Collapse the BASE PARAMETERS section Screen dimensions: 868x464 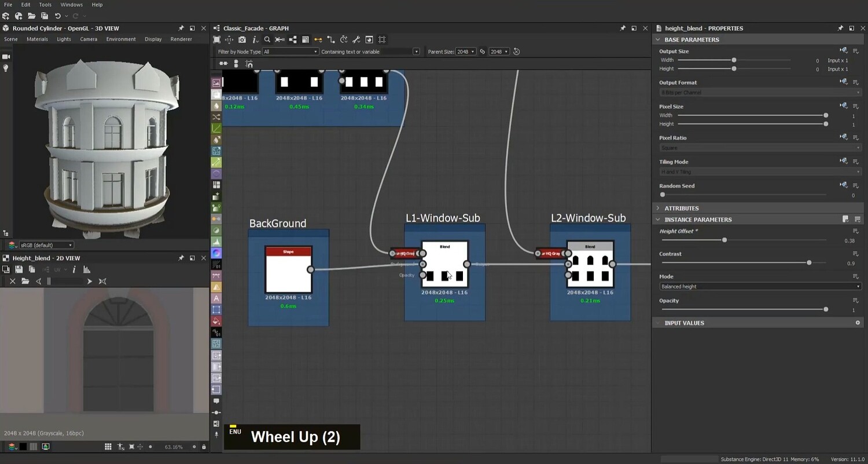(x=657, y=39)
